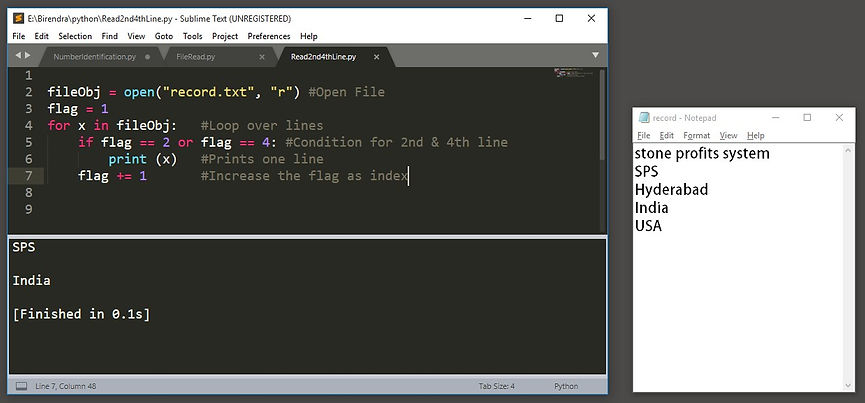Viewport: 865px width, 403px height.
Task: Click the 'print (x)' statement
Action: 143,159
